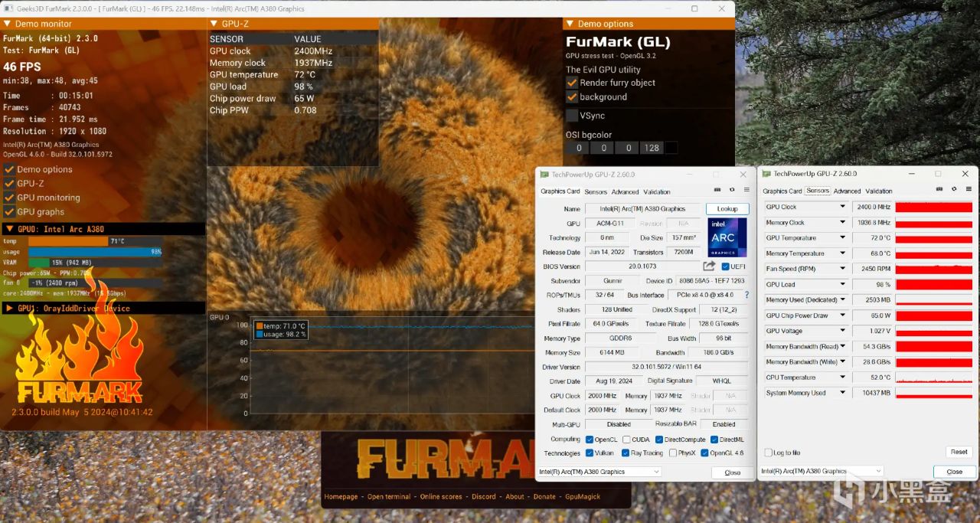The width and height of the screenshot is (980, 523).
Task: Open GPU selector dropdown in Sensors window
Action: click(x=822, y=471)
